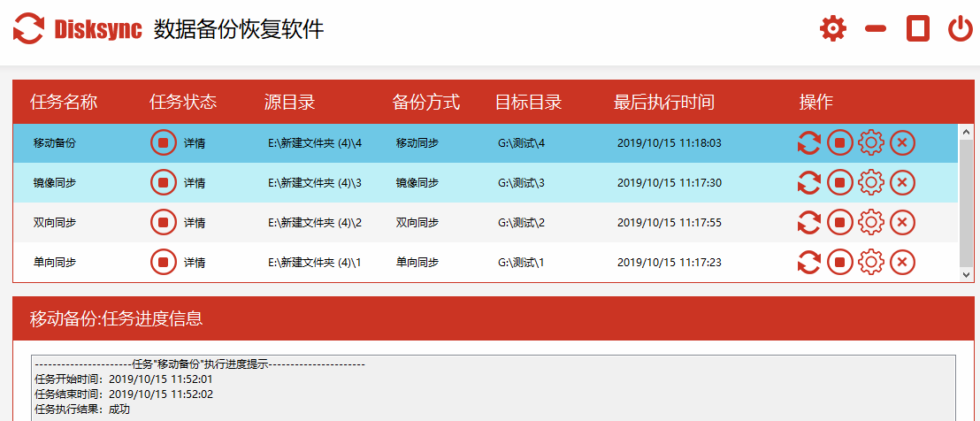
Task: Run sync for 双向同步 task
Action: pyautogui.click(x=809, y=222)
